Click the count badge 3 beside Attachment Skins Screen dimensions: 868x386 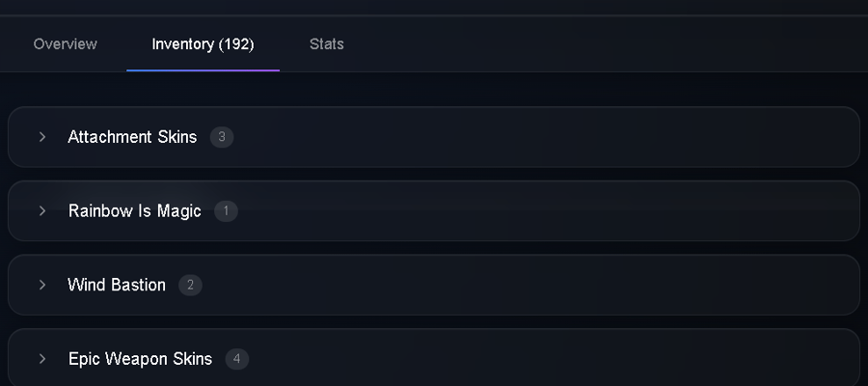point(222,137)
